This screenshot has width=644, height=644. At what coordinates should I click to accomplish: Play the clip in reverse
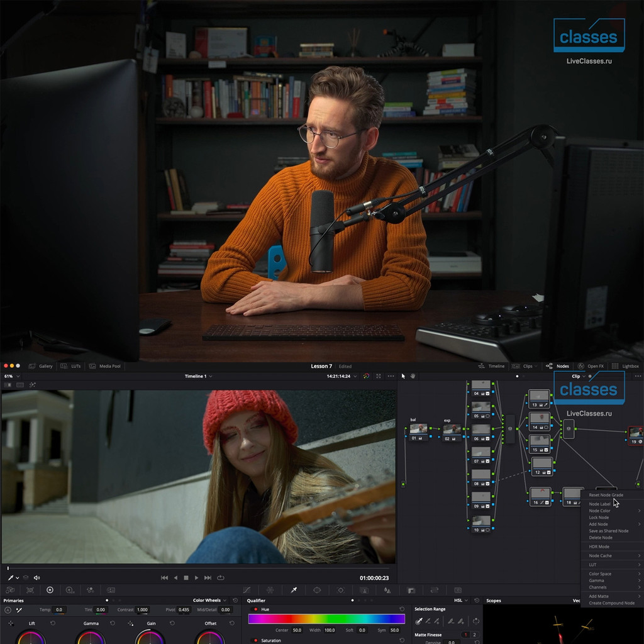click(x=176, y=577)
